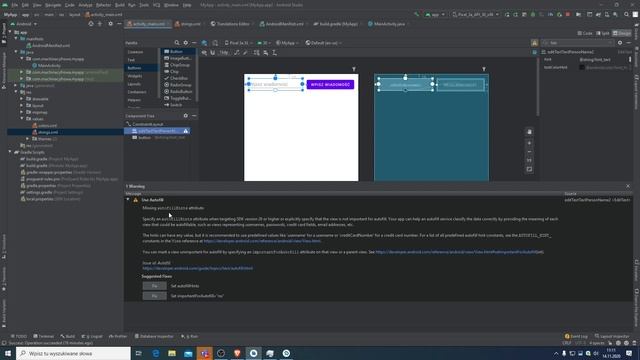This screenshot has width=640, height=360.
Task: Open the app run configuration dropdown
Action: 435,14
